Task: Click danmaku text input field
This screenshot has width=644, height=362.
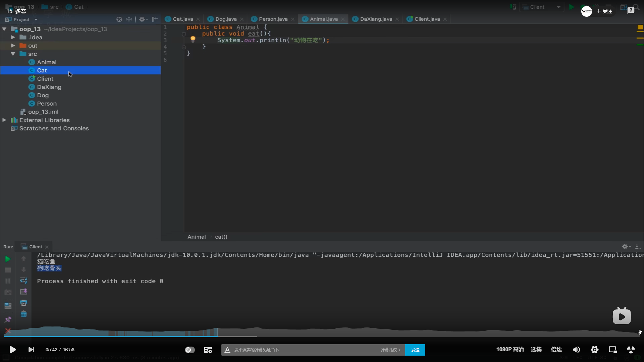Action: 302,350
